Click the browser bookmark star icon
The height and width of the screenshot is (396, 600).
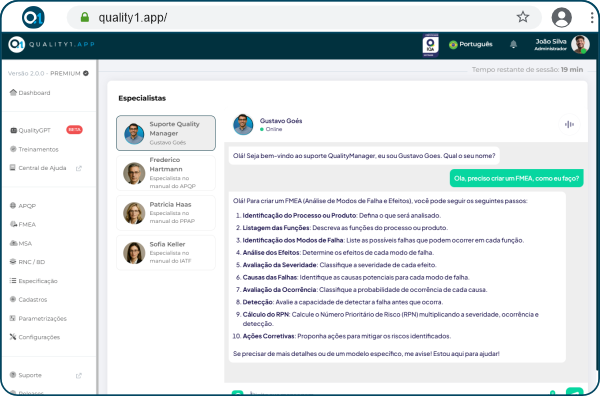[522, 17]
